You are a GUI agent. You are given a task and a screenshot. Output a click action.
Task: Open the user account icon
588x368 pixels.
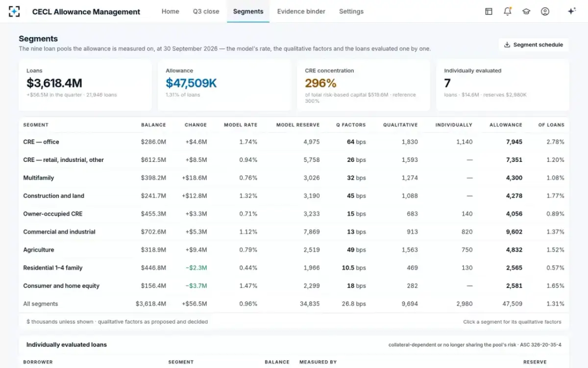(x=545, y=11)
